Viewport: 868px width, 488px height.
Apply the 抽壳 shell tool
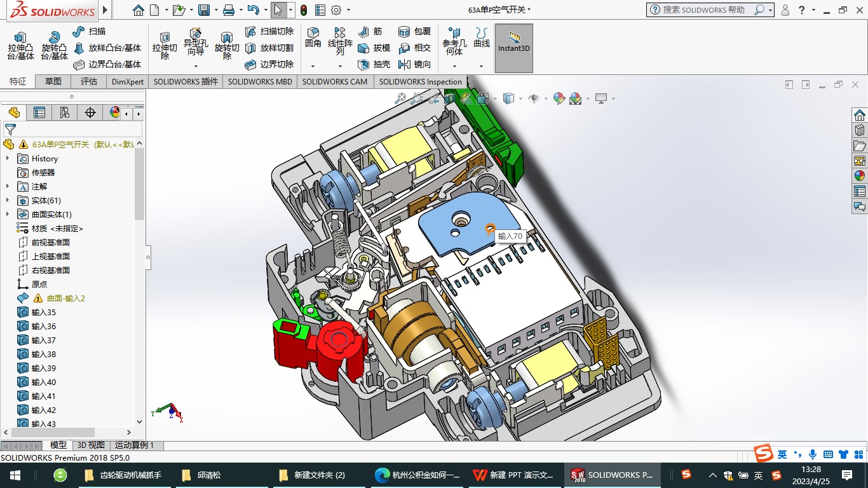(374, 64)
